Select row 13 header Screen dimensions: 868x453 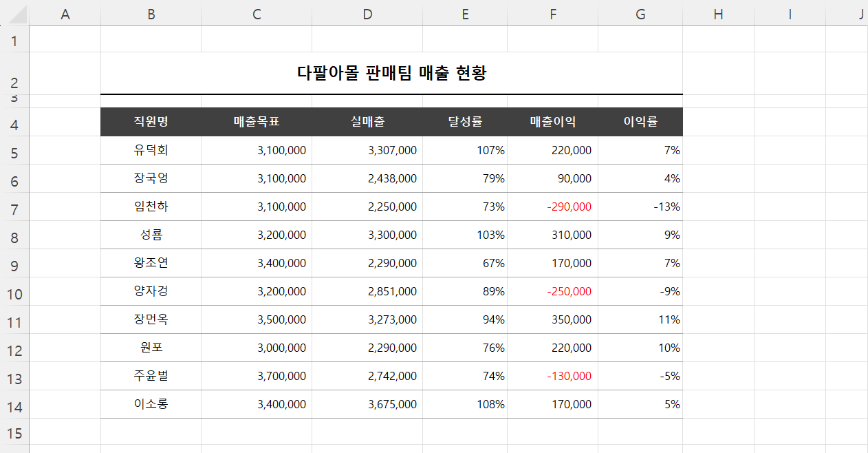pos(14,376)
